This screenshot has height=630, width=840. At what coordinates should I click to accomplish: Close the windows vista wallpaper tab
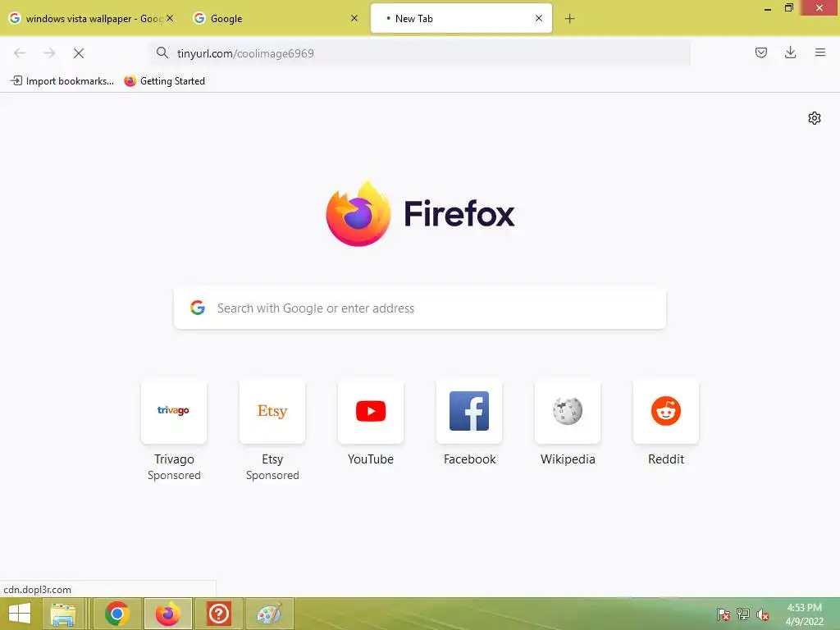click(x=170, y=18)
